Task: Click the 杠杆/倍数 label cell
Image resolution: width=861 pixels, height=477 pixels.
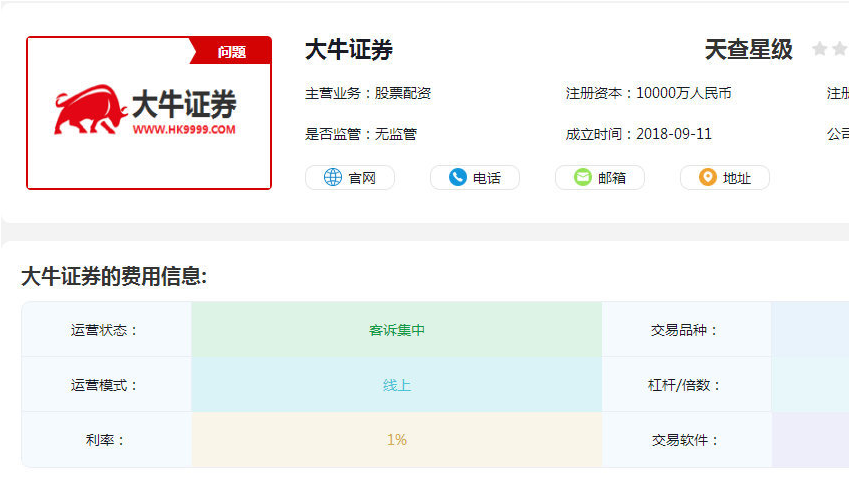Action: coord(686,384)
